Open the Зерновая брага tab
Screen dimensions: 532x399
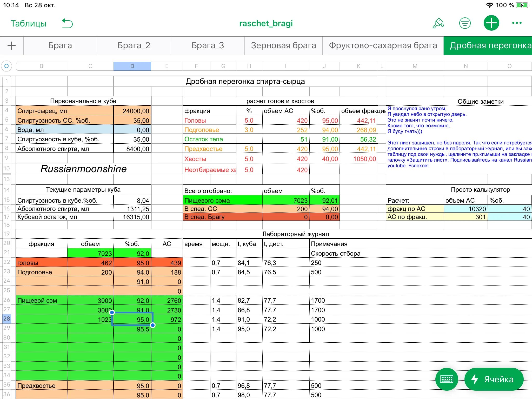[283, 45]
